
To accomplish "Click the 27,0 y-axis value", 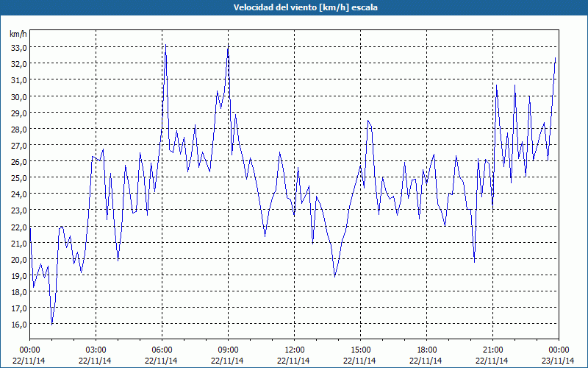I will (x=19, y=145).
